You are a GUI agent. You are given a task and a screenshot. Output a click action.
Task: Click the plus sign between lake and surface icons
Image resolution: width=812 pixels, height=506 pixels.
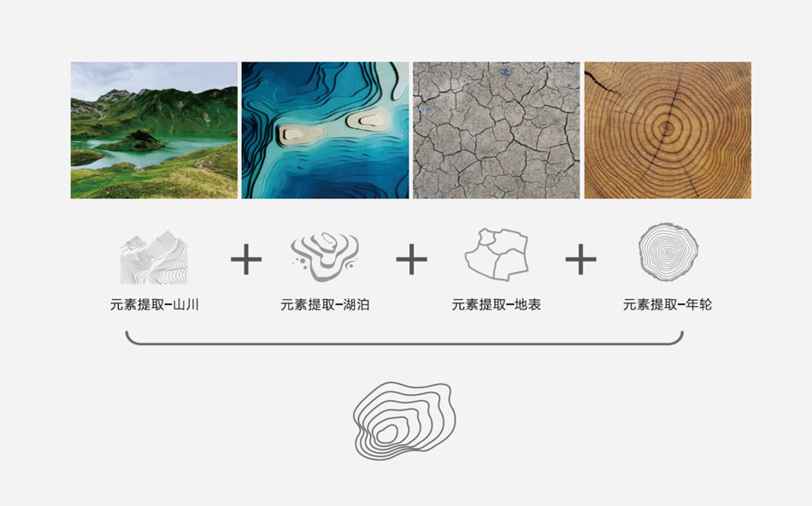[x=412, y=259]
